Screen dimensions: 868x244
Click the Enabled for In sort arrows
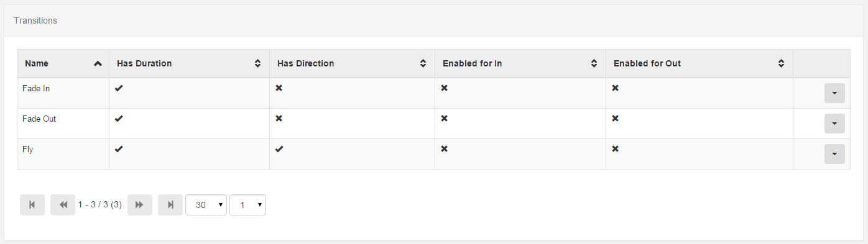click(594, 63)
